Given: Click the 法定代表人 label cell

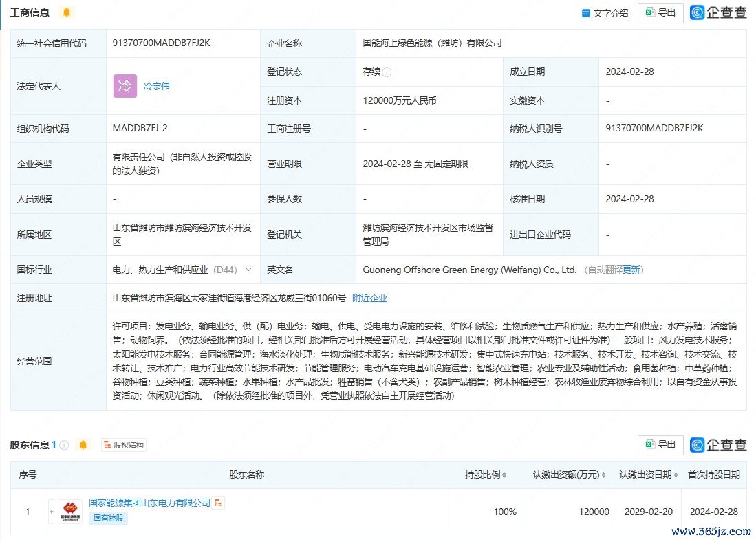Looking at the screenshot, I should (x=58, y=86).
